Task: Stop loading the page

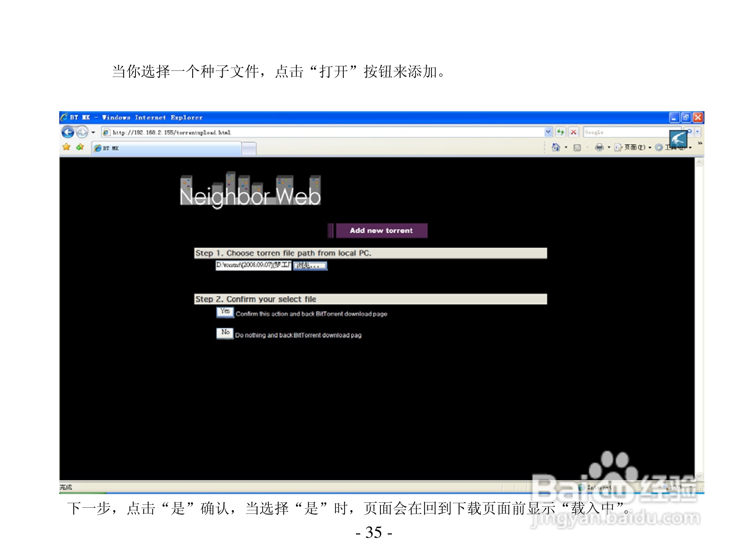Action: (x=573, y=132)
